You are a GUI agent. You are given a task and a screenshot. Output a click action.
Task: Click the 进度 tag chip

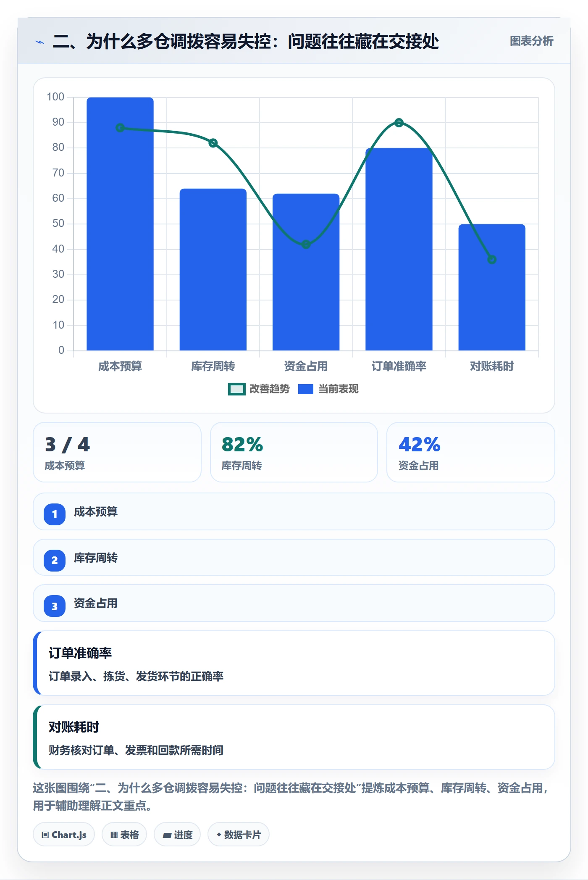click(177, 835)
